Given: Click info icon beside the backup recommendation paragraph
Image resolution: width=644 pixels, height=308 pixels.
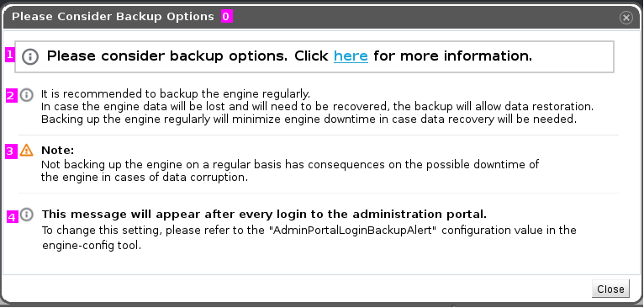Looking at the screenshot, I should (27, 95).
